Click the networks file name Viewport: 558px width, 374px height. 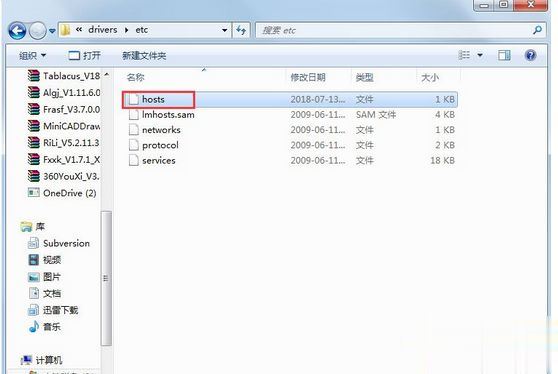coord(161,130)
